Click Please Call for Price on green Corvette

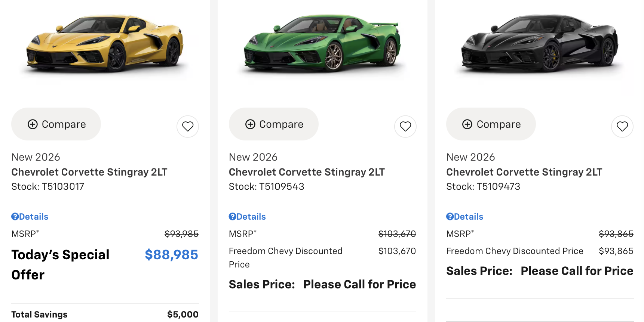click(x=359, y=285)
